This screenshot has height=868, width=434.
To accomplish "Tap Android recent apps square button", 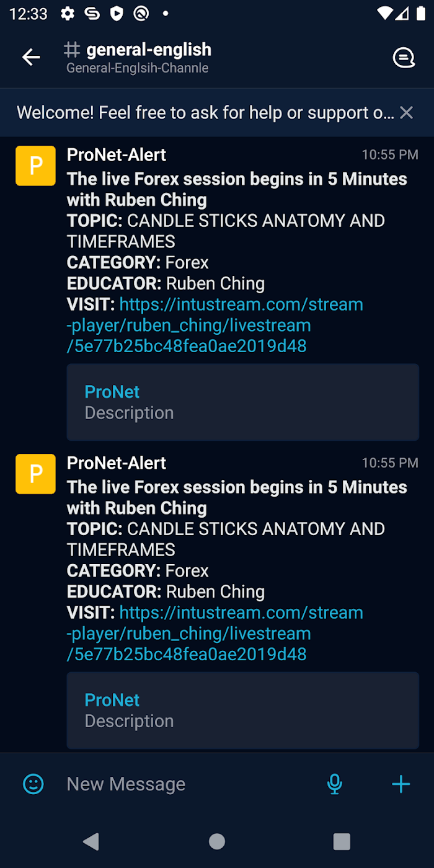I will click(342, 841).
